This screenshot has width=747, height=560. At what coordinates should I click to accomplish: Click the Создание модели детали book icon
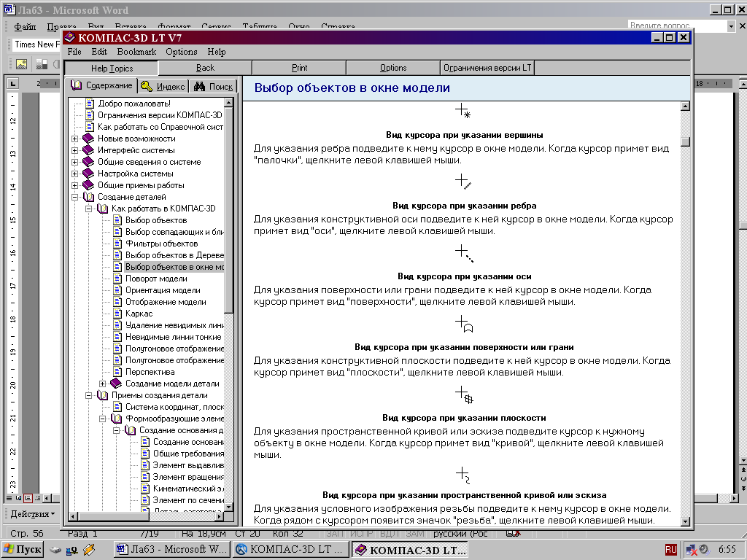point(116,384)
